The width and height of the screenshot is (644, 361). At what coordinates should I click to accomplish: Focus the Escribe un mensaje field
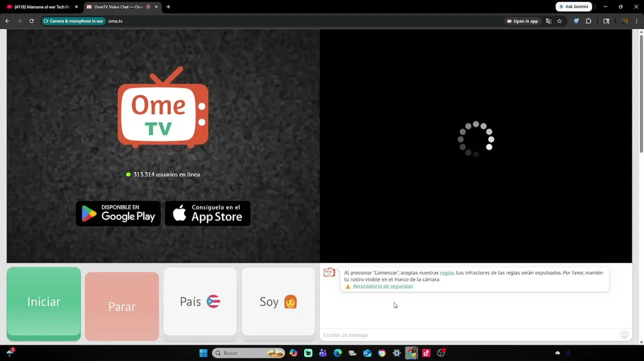(x=470, y=335)
